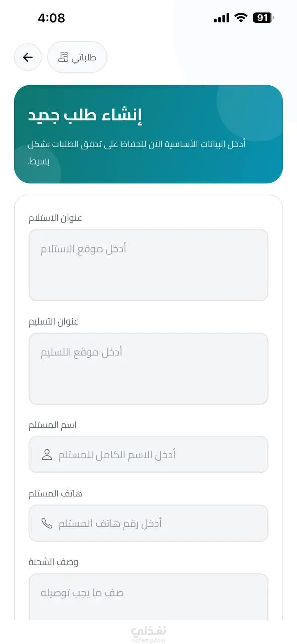Select the recipient phone number input
This screenshot has height=644, width=297.
148,524
